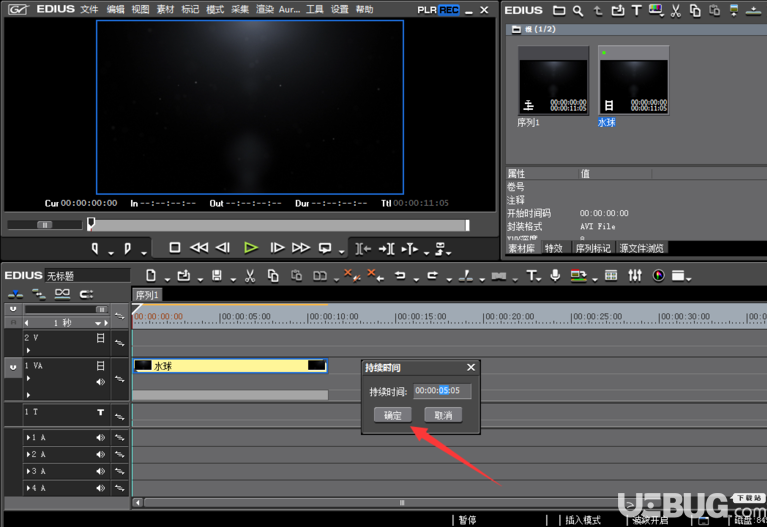
Task: Mute the 1 A track speaker
Action: 100,437
